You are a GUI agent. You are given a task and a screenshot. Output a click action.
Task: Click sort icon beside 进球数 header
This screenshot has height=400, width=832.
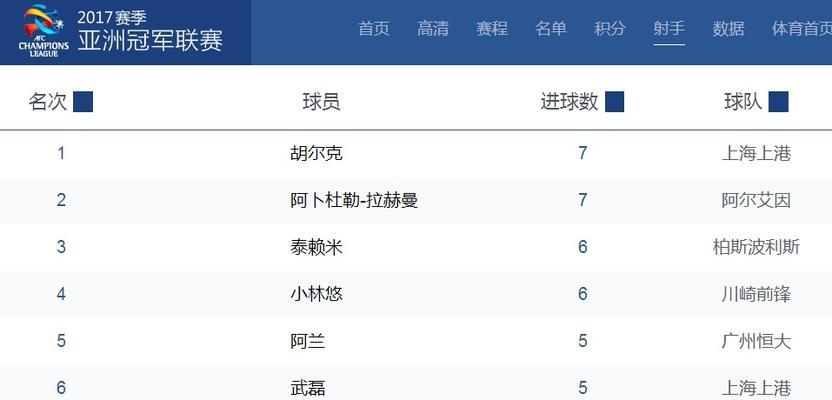pyautogui.click(x=614, y=101)
